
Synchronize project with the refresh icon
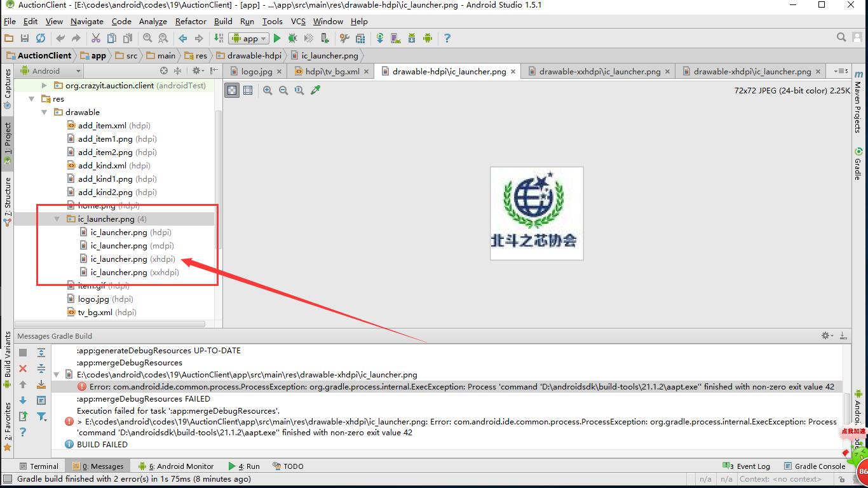[41, 38]
